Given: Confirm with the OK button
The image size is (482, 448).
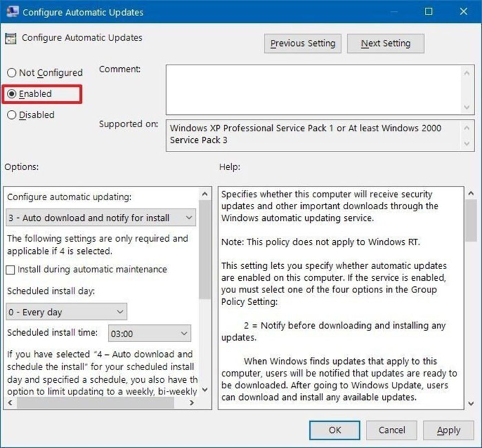Looking at the screenshot, I should coord(334,430).
